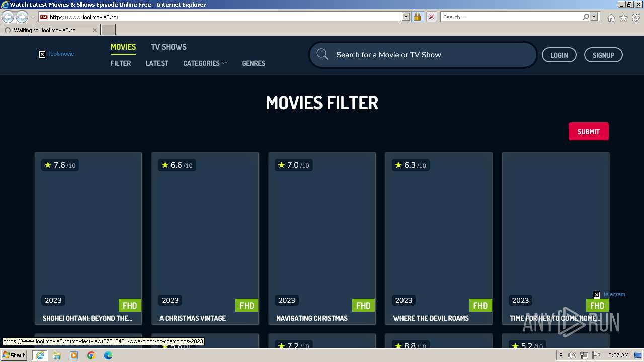Click the 7.6/10 star rating badge
Viewport: 644px width, 362px height.
click(x=60, y=165)
